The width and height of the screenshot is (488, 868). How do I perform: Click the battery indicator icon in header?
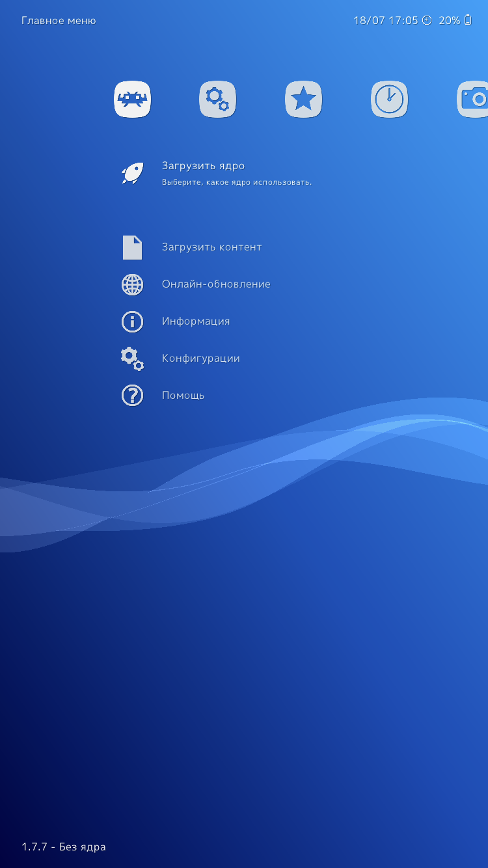click(467, 20)
